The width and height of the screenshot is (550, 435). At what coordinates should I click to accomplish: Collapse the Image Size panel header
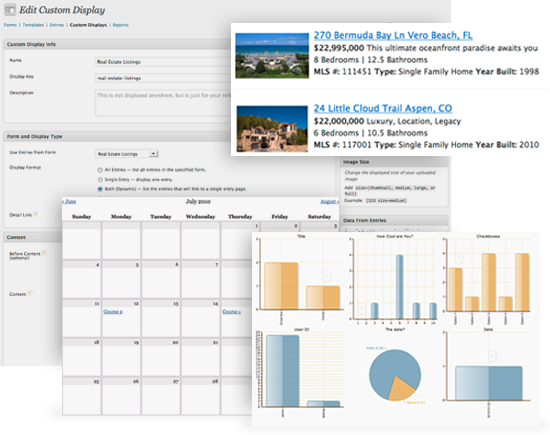click(395, 162)
